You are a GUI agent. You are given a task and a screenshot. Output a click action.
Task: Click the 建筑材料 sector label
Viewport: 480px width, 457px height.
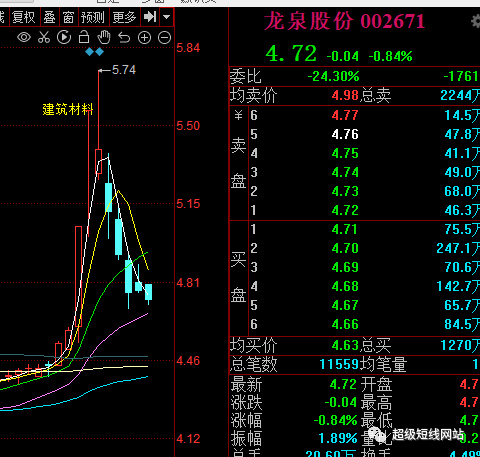click(68, 109)
